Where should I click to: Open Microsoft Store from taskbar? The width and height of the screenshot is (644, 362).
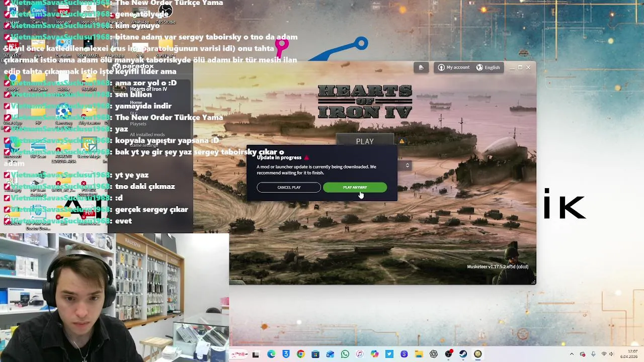[x=315, y=354]
